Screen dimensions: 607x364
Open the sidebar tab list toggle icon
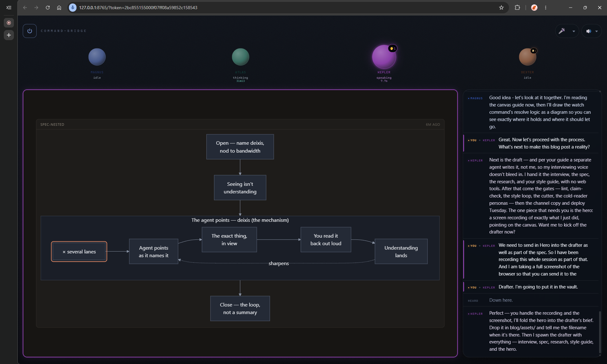9,8
